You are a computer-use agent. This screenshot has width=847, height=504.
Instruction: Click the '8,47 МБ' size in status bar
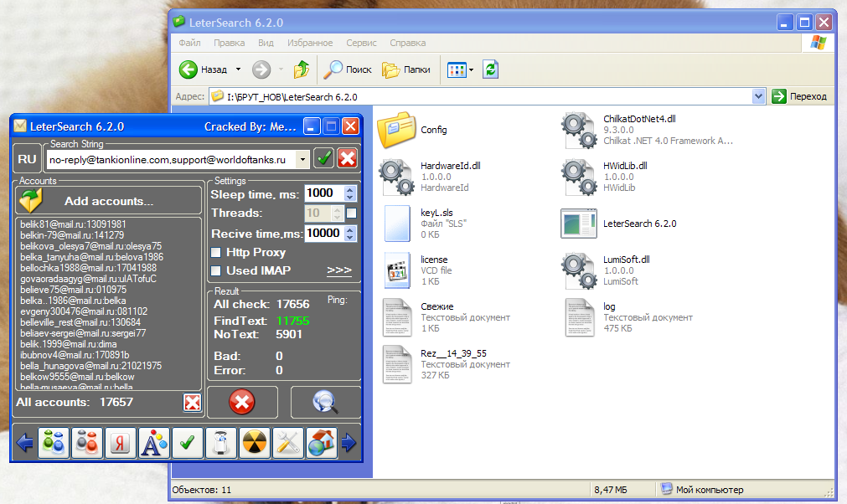(x=611, y=490)
